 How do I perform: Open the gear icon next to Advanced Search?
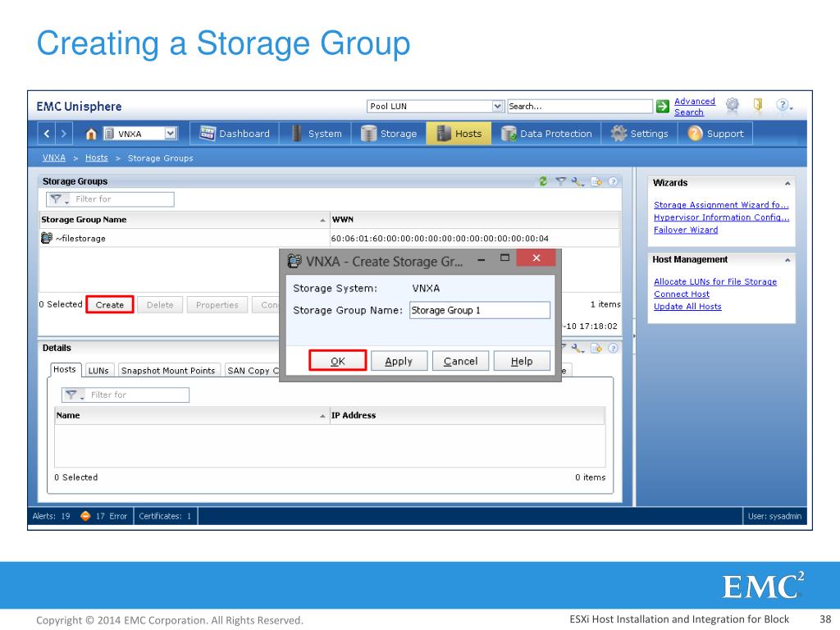733,104
